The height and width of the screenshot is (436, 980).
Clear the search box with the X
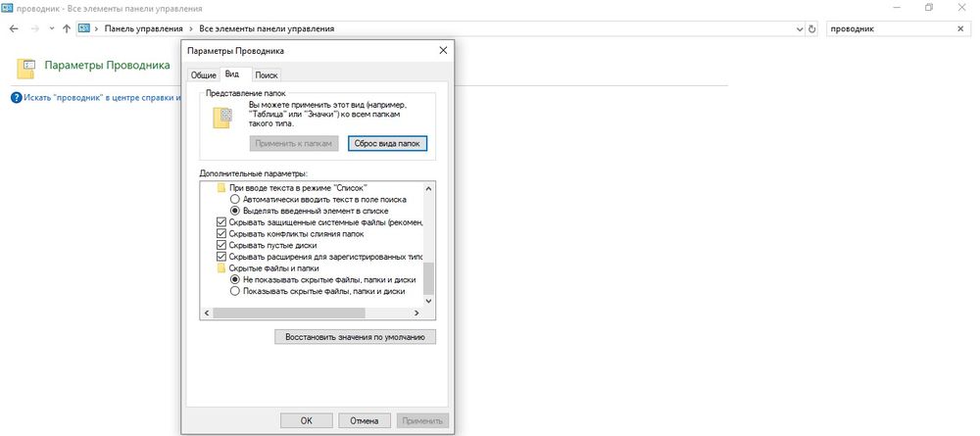click(x=960, y=29)
